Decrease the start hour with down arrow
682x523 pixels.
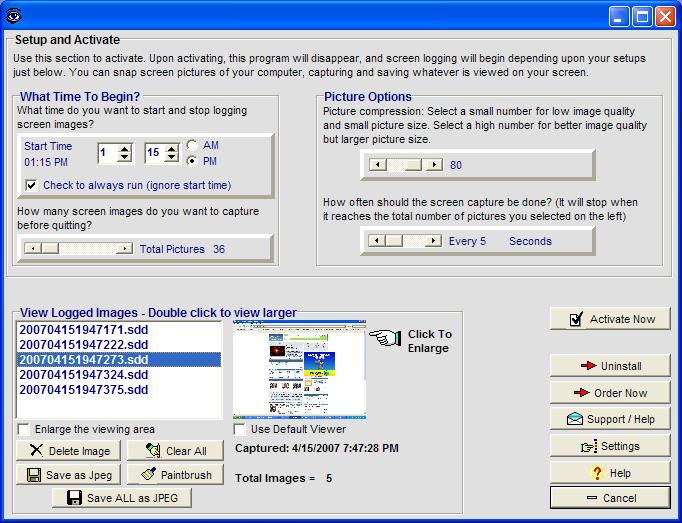125,157
